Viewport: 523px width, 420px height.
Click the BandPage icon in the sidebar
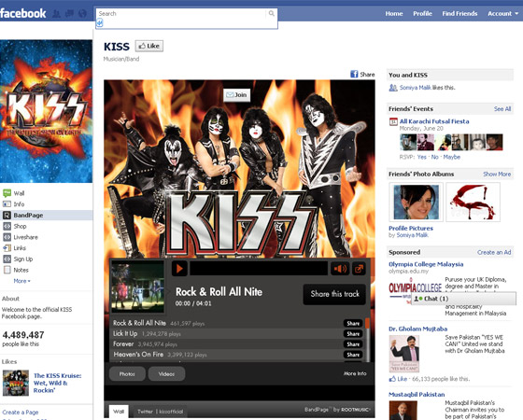pos(7,215)
